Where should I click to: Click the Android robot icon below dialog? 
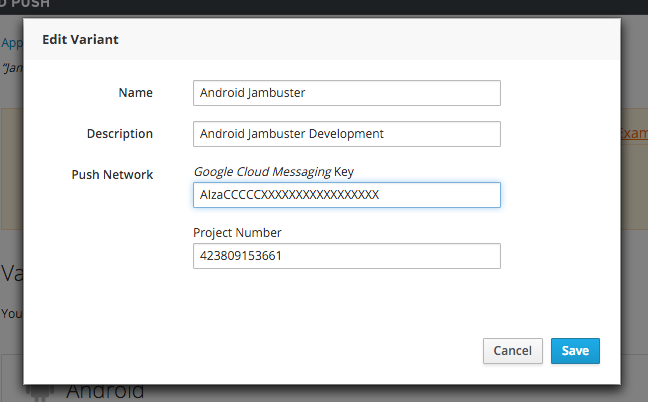tap(38, 391)
